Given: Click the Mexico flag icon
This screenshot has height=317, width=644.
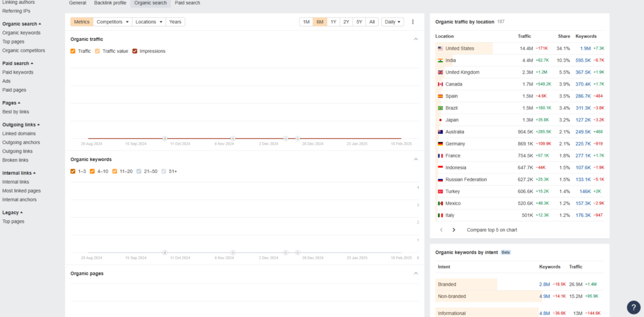Looking at the screenshot, I should click(x=440, y=203).
